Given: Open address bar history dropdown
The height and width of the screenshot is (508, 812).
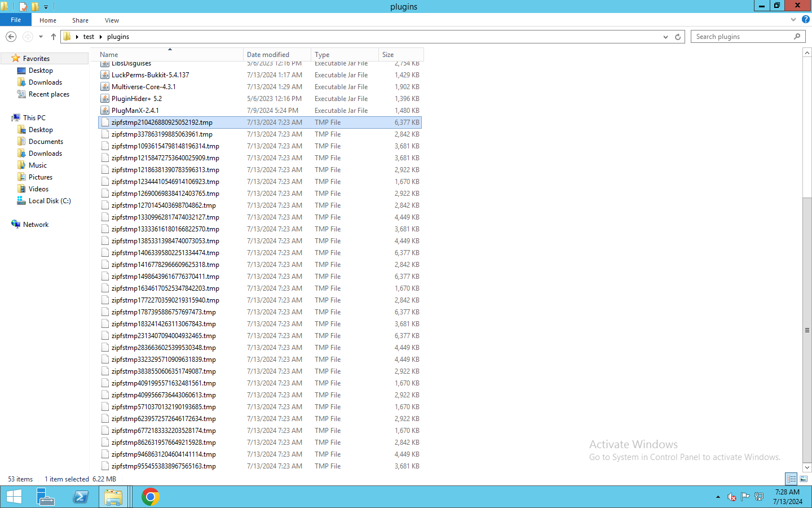Looking at the screenshot, I should pos(665,37).
